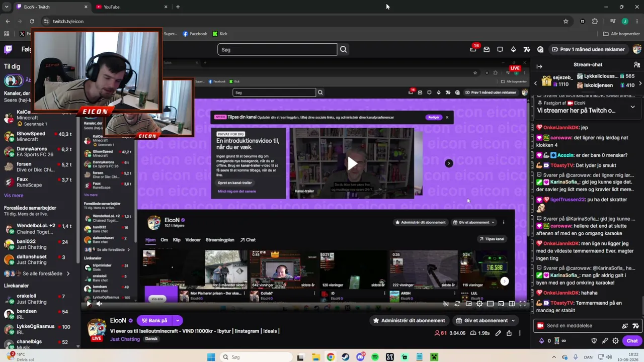Open a new browser tab
This screenshot has height=362, width=644.
pos(178,7)
